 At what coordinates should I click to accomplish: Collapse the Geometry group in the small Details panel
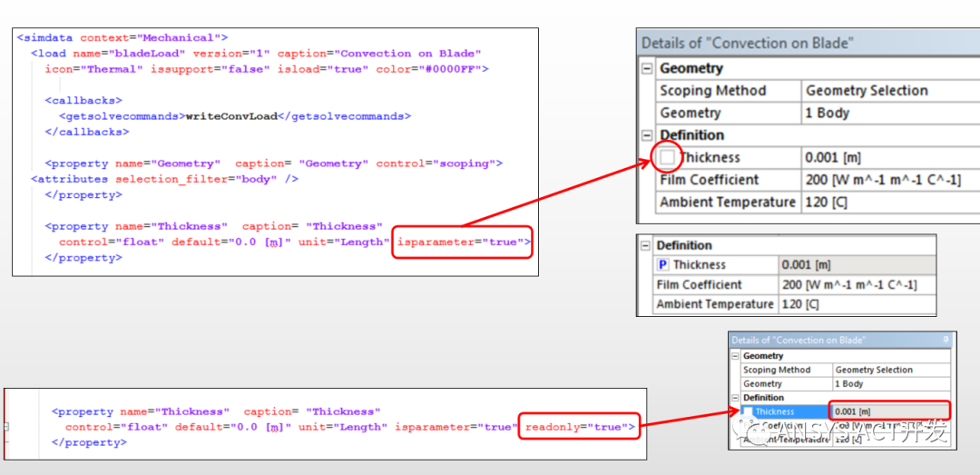(x=736, y=356)
